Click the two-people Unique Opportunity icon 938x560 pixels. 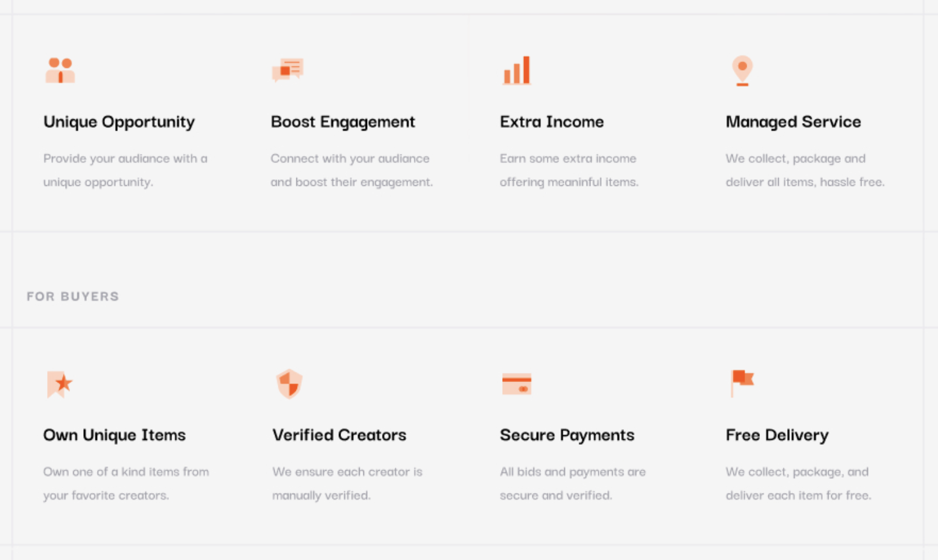coord(60,71)
